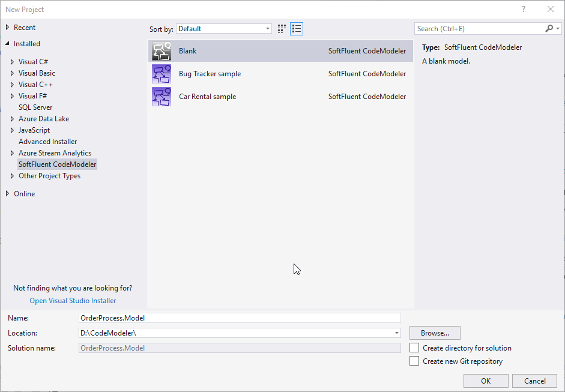Viewport: 565px width, 392px height.
Task: Check Create new Git repository
Action: pos(414,361)
